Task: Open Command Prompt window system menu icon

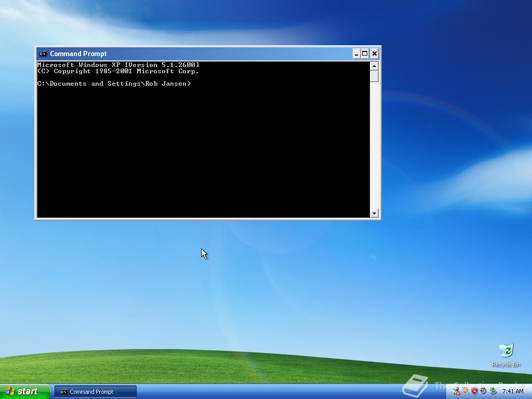Action: [x=43, y=54]
